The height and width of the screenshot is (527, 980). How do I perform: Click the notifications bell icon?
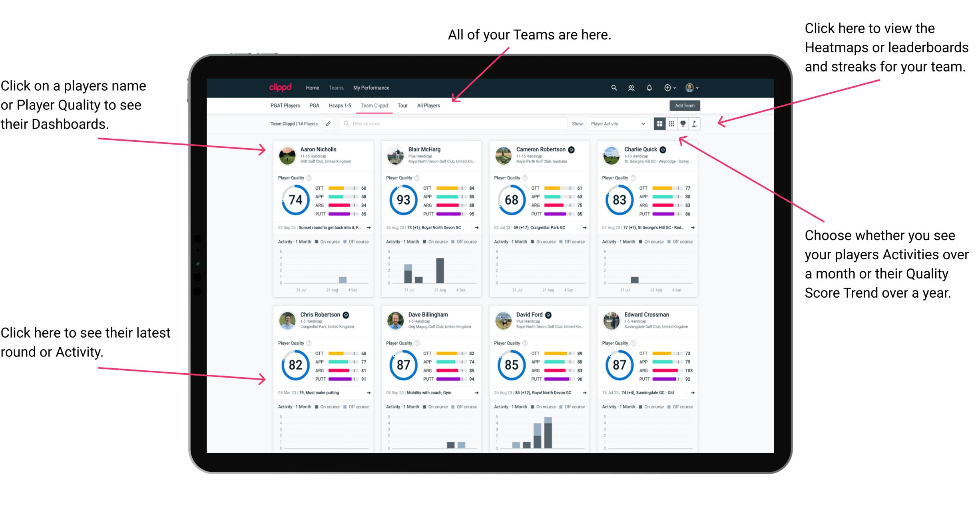[x=649, y=87]
